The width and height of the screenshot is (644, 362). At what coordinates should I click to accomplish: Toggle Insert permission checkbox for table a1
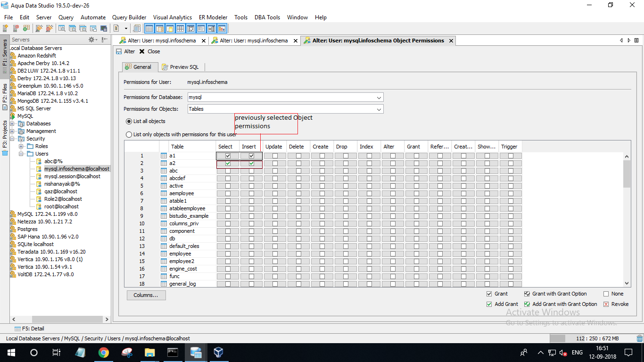pyautogui.click(x=252, y=156)
